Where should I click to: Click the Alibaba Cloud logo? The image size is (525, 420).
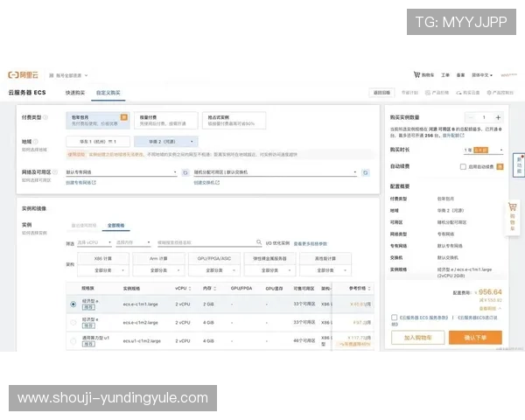(23, 74)
